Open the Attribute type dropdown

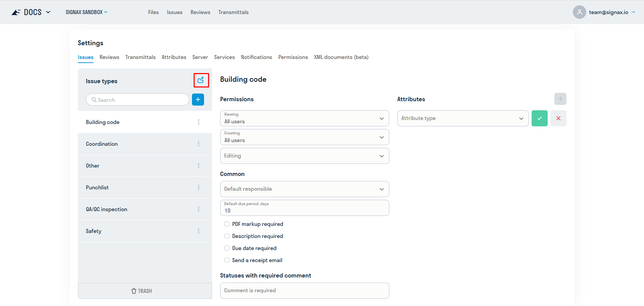pyautogui.click(x=463, y=118)
